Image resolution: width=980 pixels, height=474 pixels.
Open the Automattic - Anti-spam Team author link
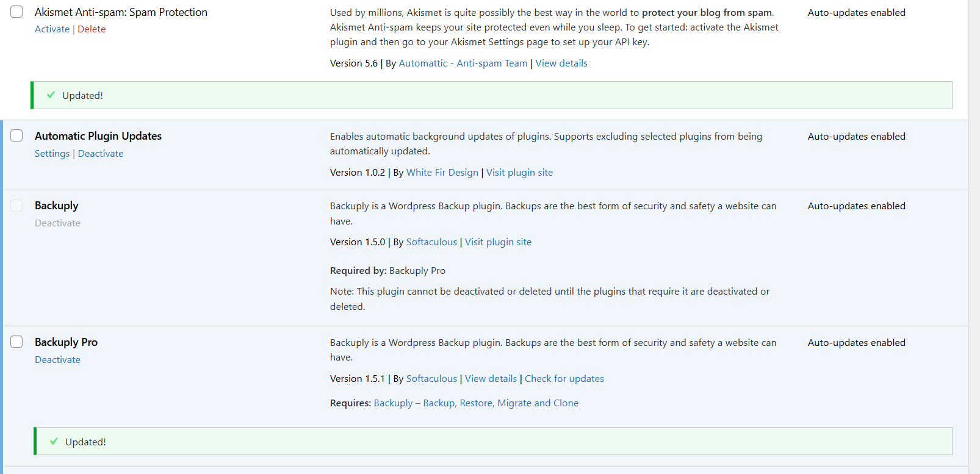click(463, 63)
